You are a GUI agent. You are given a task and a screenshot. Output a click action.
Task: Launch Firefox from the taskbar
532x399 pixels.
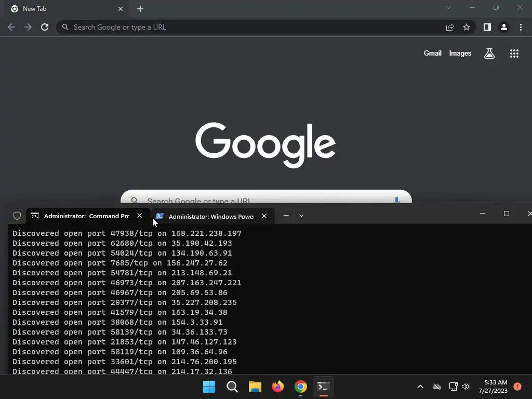278,387
